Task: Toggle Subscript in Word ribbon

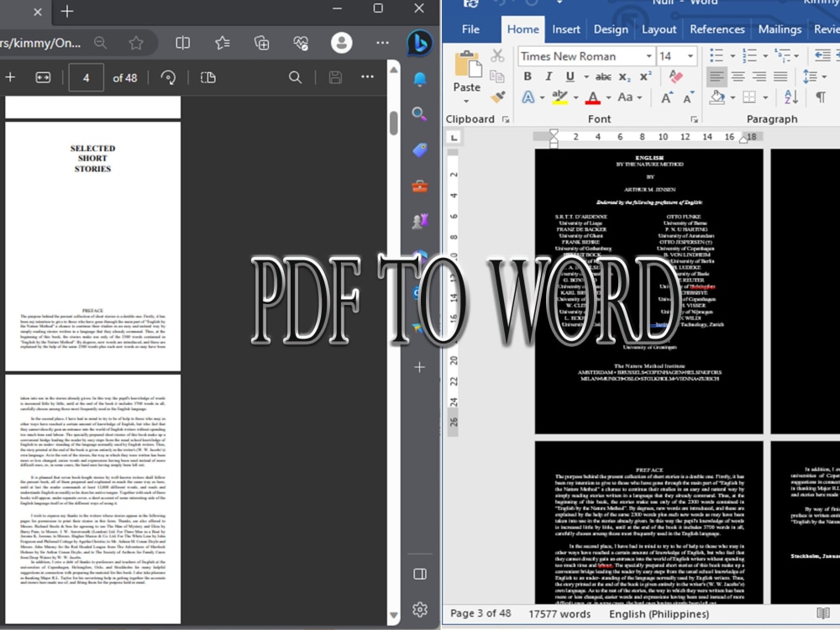Action: point(625,76)
